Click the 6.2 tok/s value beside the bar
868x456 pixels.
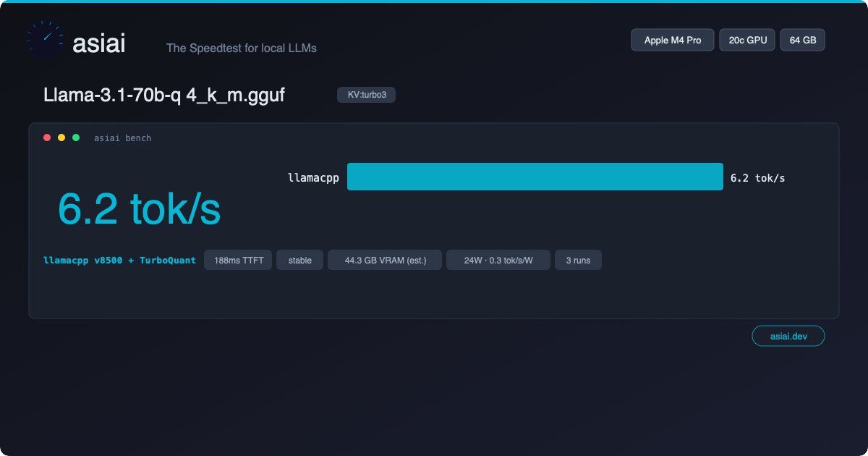tap(757, 177)
